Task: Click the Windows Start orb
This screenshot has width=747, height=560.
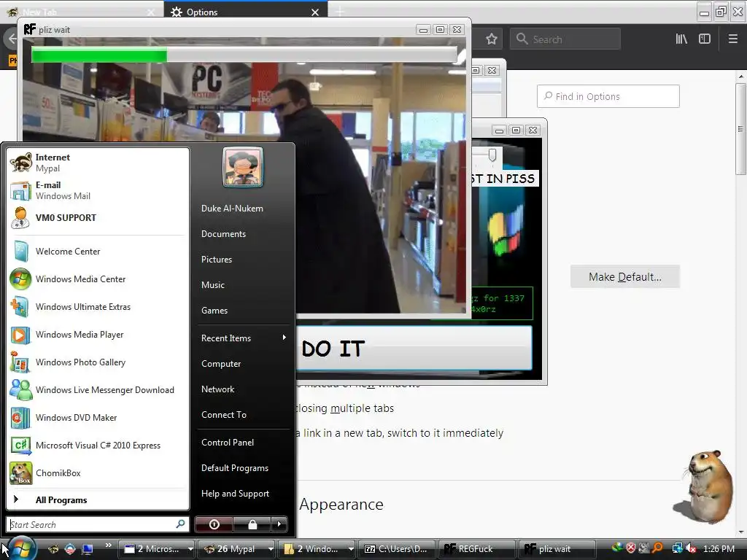Action: click(x=21, y=548)
